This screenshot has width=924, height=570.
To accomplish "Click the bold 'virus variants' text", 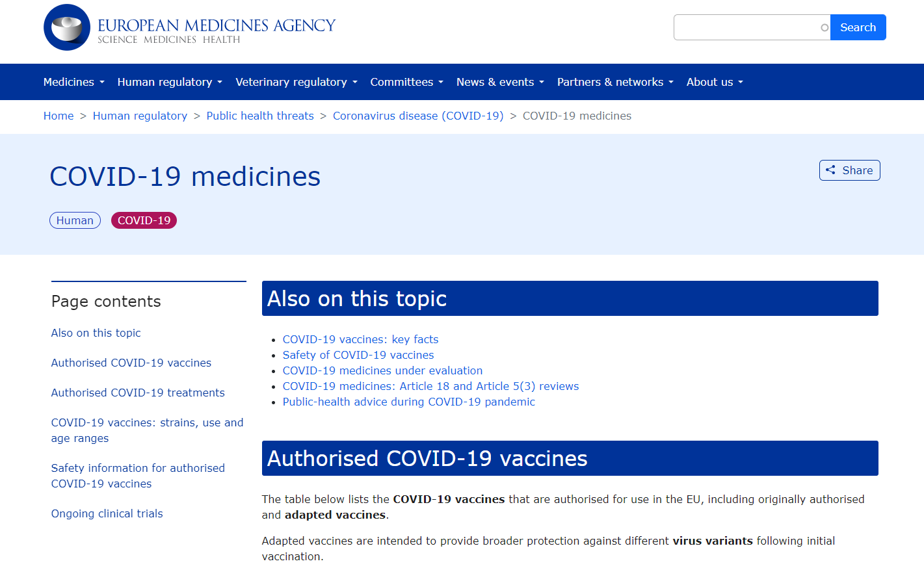I will click(713, 541).
